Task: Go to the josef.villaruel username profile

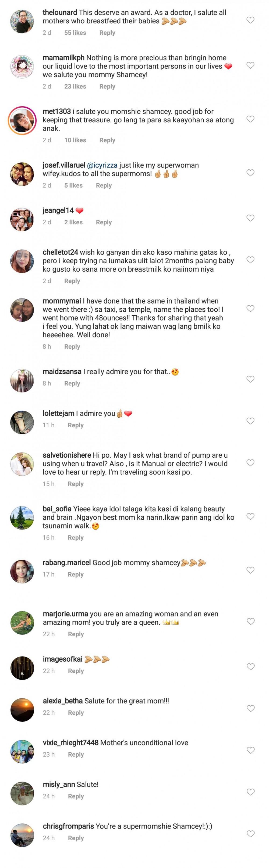Action: pyautogui.click(x=64, y=165)
